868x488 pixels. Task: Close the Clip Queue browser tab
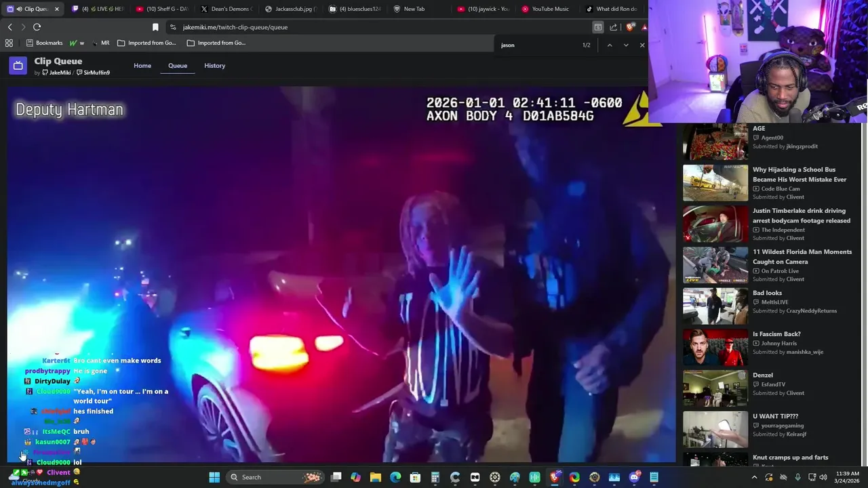(x=57, y=9)
